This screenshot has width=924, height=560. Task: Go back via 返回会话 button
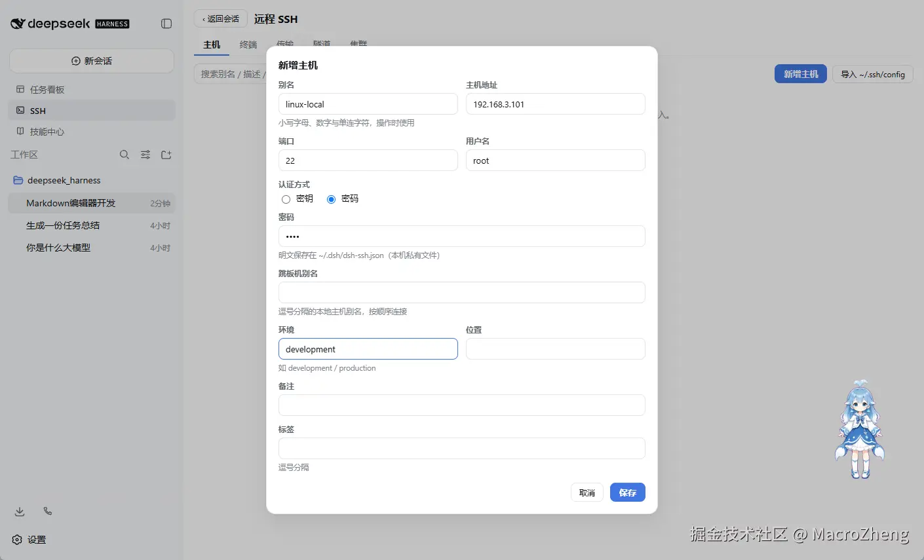(221, 18)
